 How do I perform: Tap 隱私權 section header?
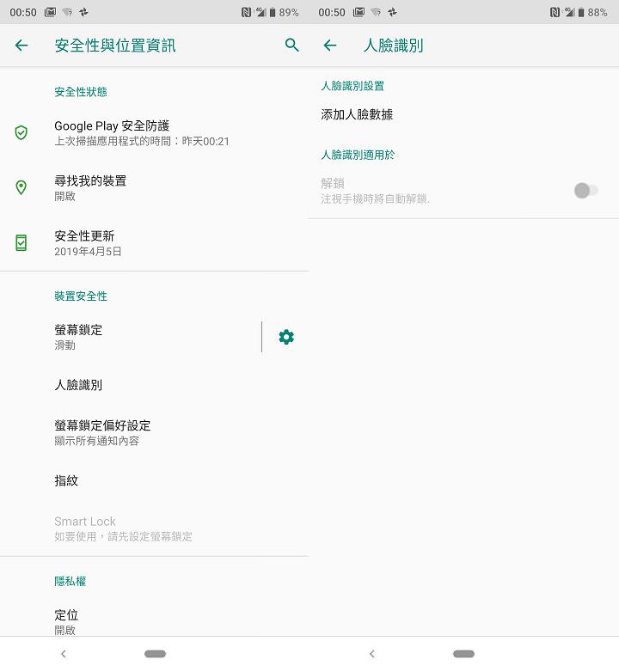[x=70, y=581]
